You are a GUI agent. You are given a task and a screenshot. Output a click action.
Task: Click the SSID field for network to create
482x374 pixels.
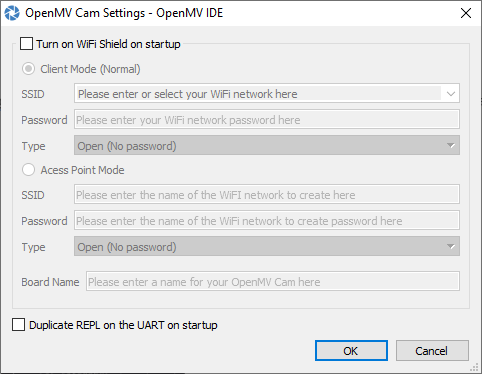267,194
